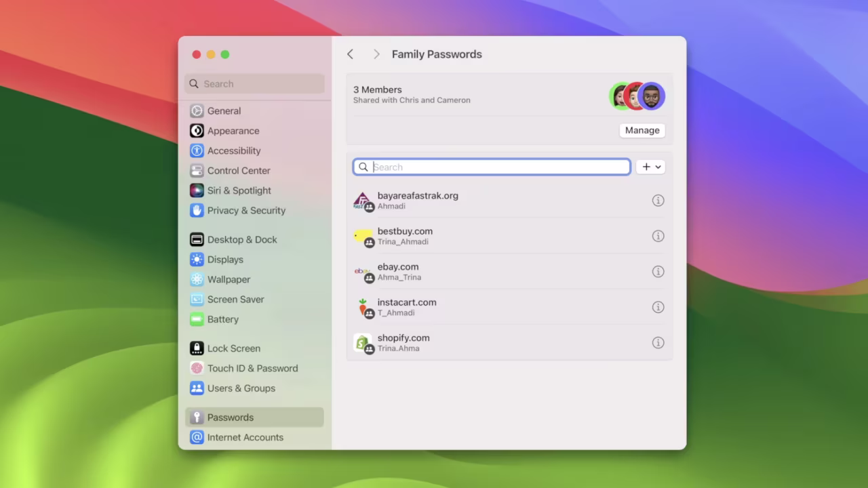The image size is (868, 488).
Task: Open info for bayareafastrak.org password
Action: (658, 201)
